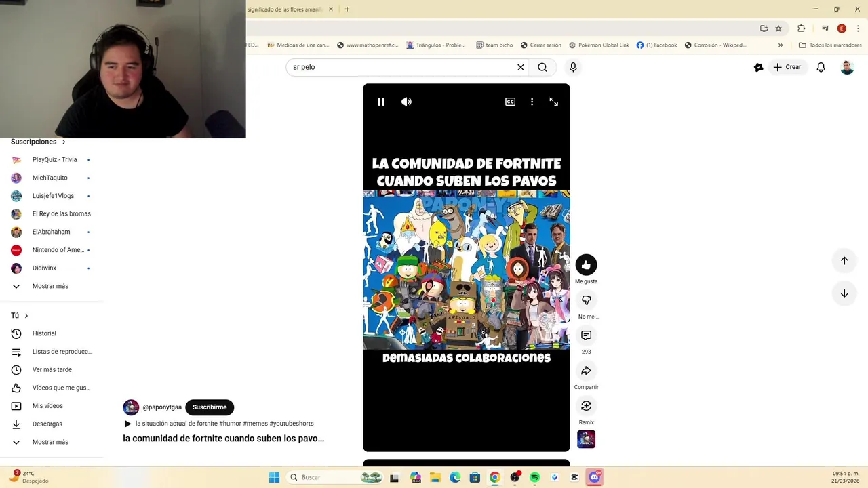Open Descargas in the sidebar
868x488 pixels.
click(x=51, y=424)
